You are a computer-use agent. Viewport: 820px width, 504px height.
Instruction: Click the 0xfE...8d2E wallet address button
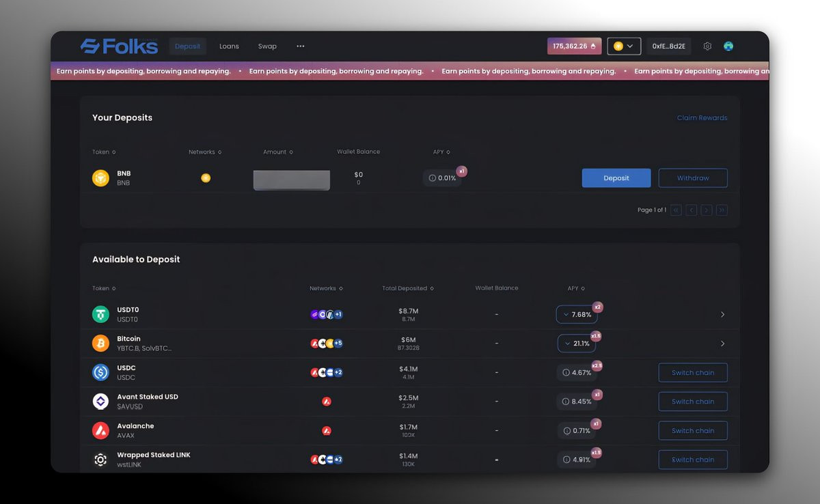(669, 46)
